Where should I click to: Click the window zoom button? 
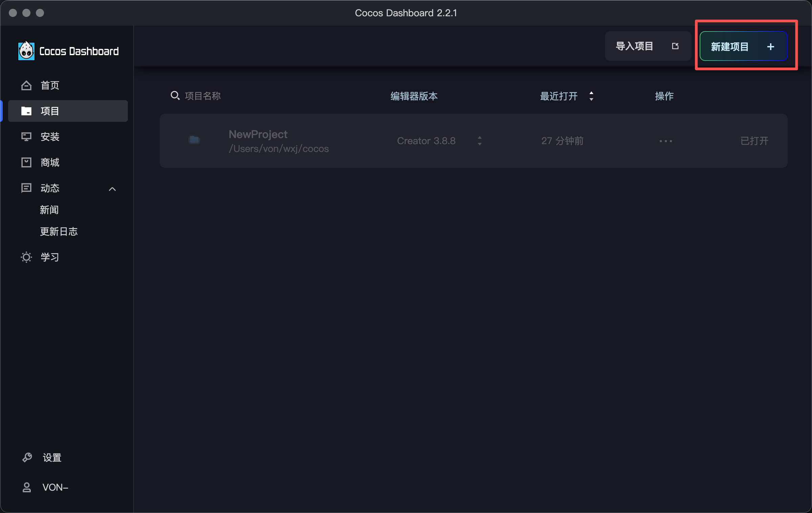(x=40, y=13)
